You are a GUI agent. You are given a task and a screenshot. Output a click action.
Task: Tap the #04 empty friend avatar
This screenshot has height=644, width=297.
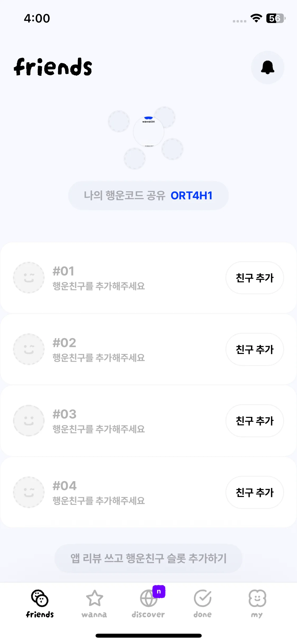(x=29, y=492)
